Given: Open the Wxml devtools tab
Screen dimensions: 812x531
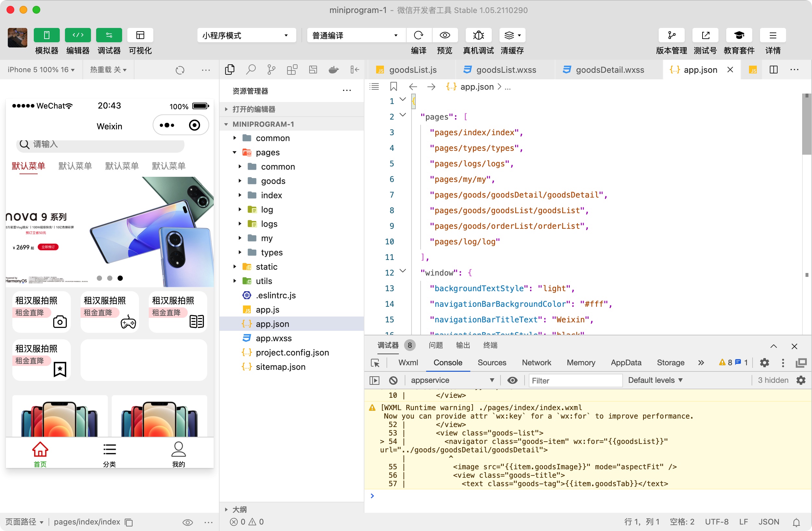Looking at the screenshot, I should coord(408,362).
